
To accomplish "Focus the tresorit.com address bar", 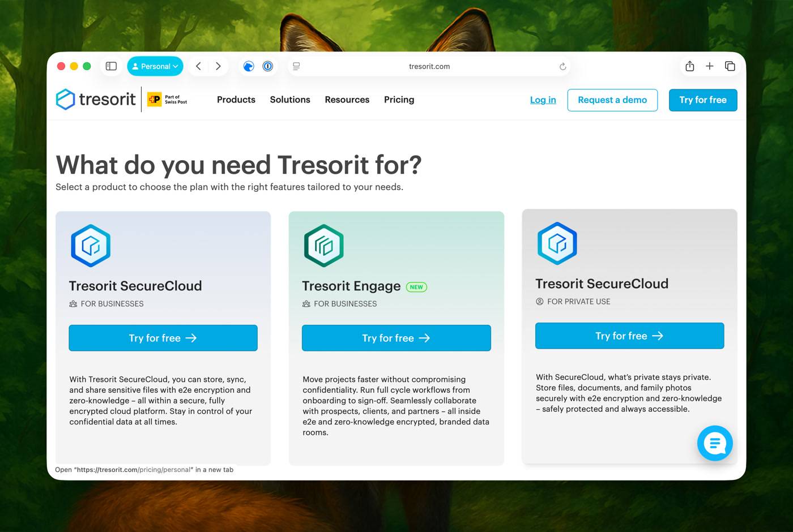I will click(429, 66).
